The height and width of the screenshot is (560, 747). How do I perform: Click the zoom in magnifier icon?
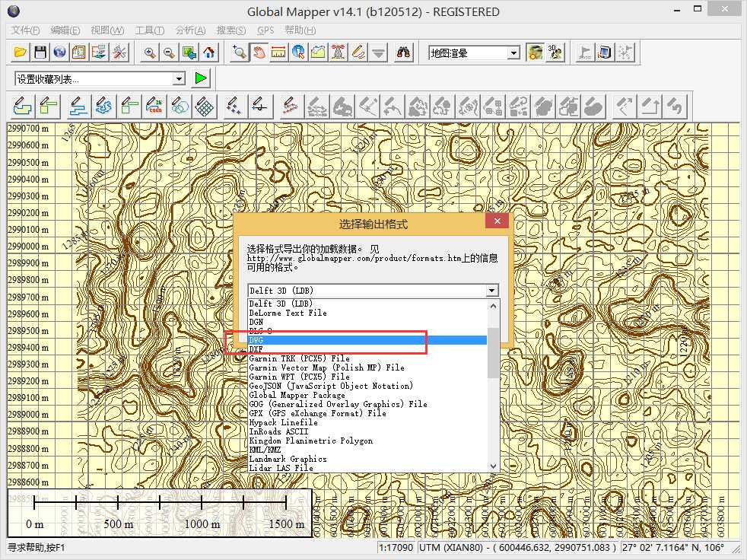(x=150, y=52)
